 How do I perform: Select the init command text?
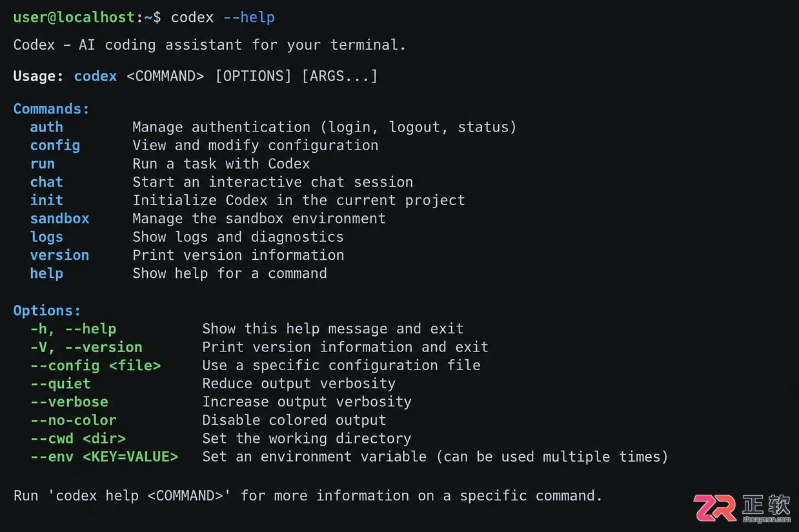(x=46, y=200)
